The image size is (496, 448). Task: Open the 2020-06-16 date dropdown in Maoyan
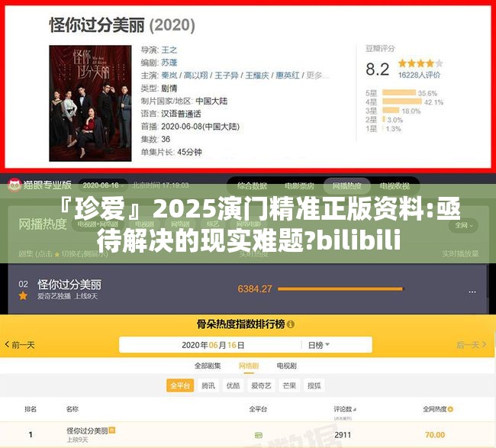[x=103, y=185]
